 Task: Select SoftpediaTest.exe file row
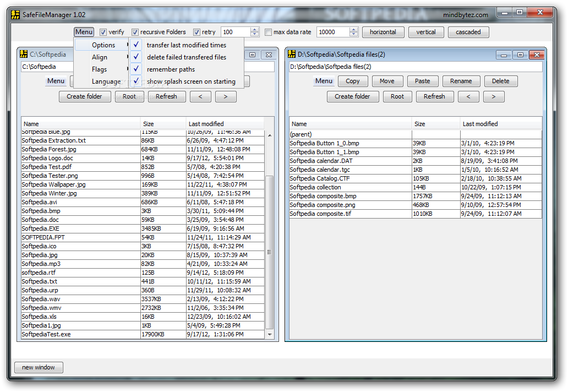(x=143, y=334)
